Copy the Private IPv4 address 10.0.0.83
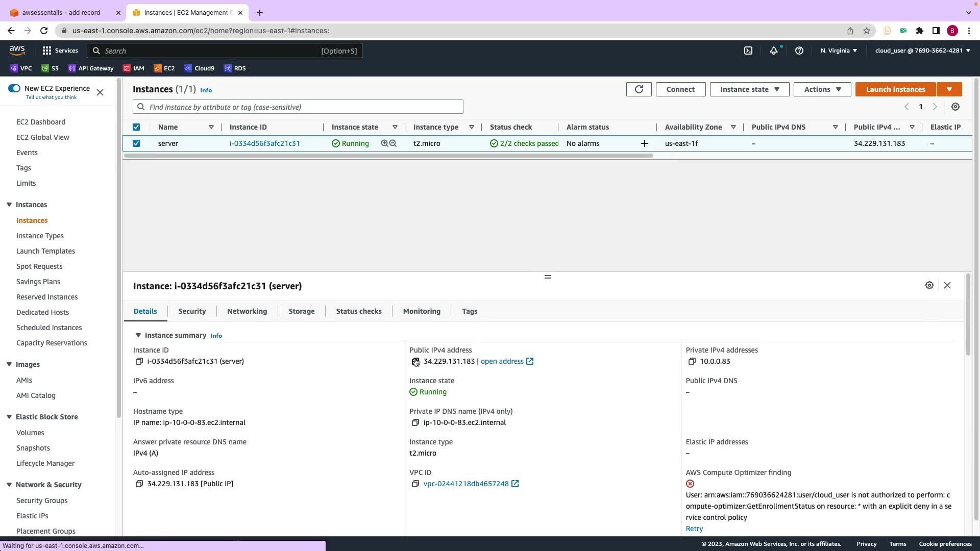The width and height of the screenshot is (980, 551). click(x=692, y=361)
